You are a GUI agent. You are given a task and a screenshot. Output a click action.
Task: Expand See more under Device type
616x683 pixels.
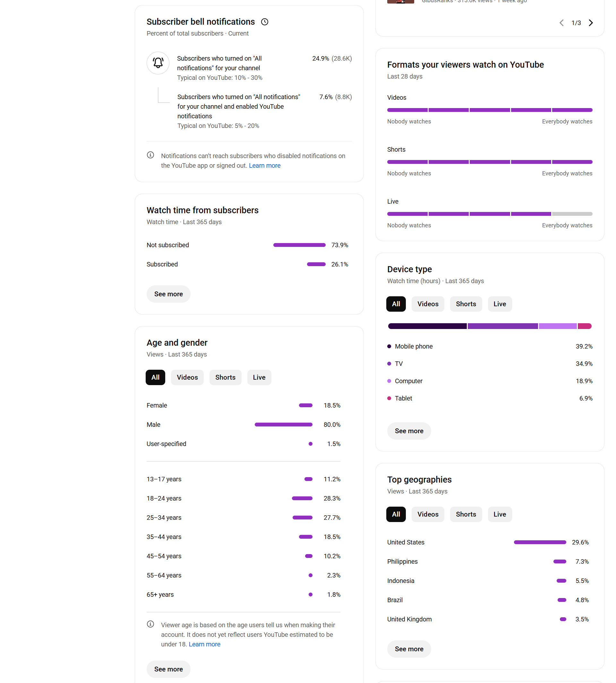click(x=409, y=431)
